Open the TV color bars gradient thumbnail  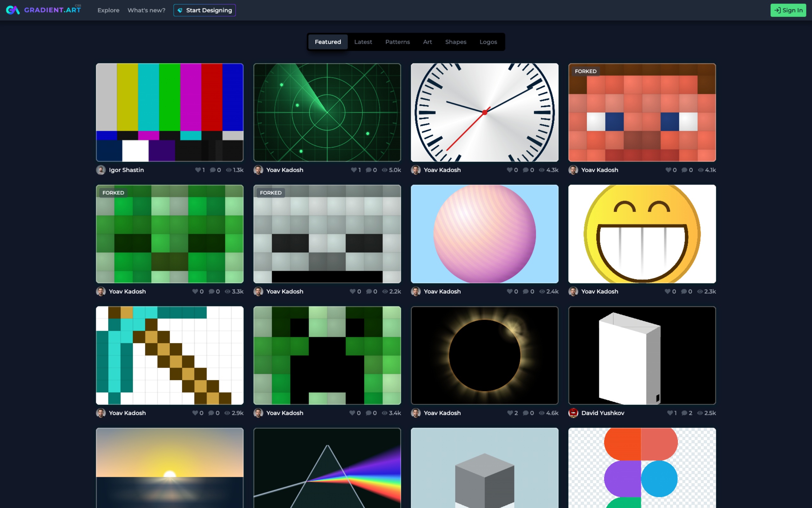click(x=169, y=112)
